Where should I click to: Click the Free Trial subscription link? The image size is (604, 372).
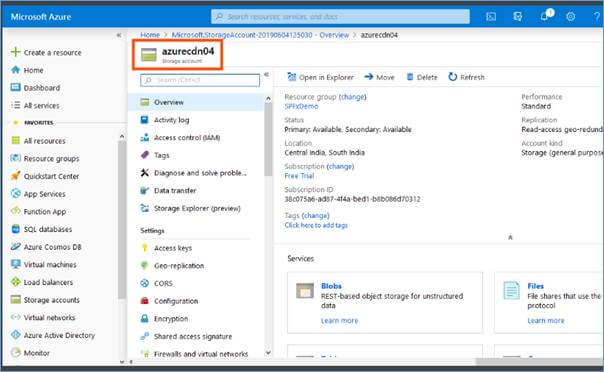[299, 176]
